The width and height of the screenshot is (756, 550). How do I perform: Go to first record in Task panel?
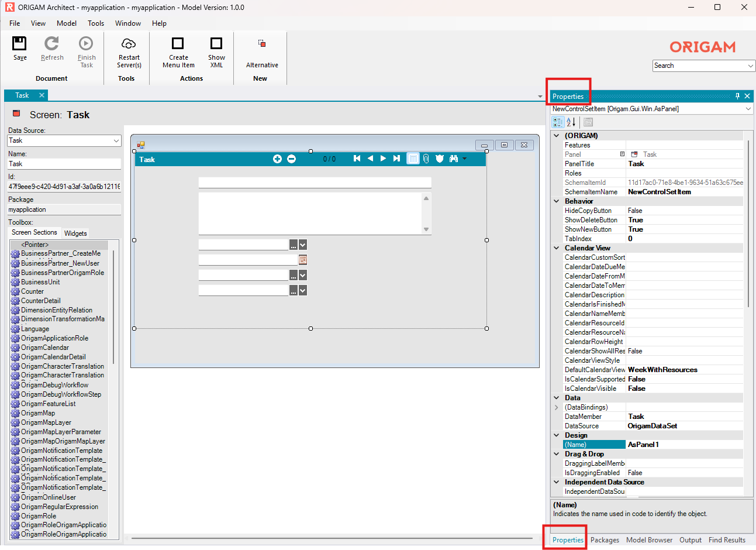(x=357, y=159)
